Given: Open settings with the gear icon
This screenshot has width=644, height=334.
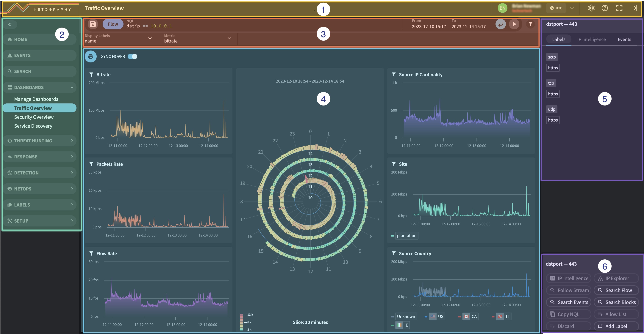Looking at the screenshot, I should click(591, 8).
